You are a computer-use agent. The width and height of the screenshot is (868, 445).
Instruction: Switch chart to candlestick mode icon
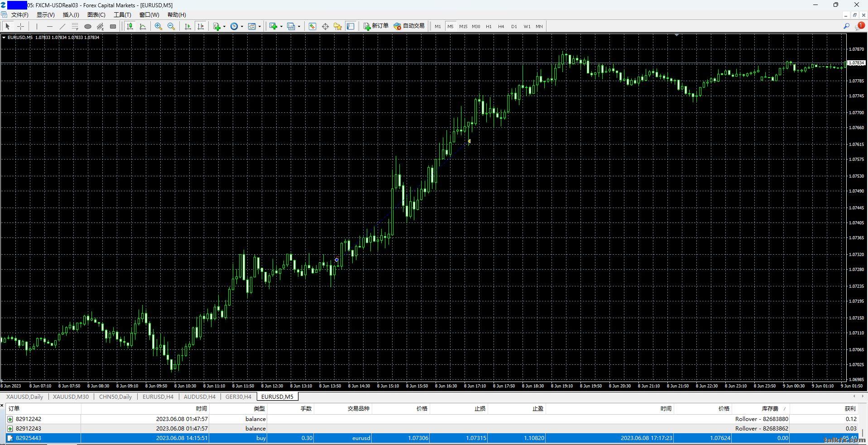(x=130, y=26)
